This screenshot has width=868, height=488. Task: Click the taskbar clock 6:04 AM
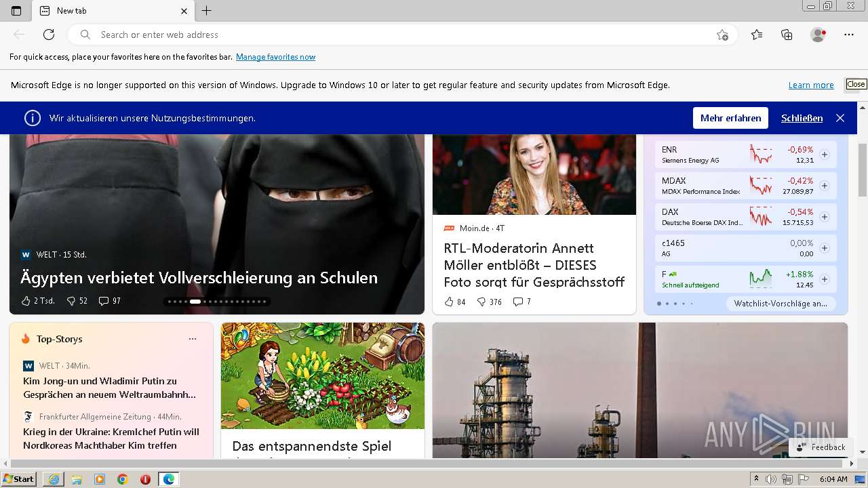pyautogui.click(x=833, y=479)
